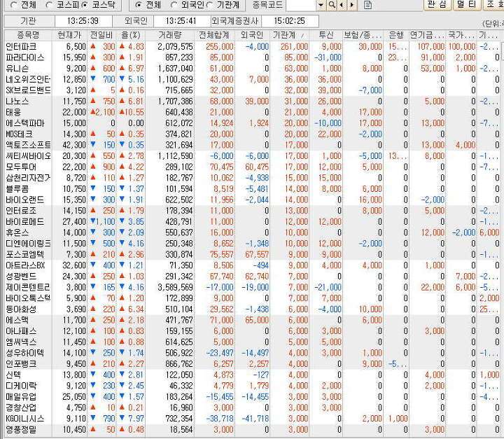Select the KG이니시스 stock name
The height and width of the screenshot is (439, 504).
tap(25, 419)
